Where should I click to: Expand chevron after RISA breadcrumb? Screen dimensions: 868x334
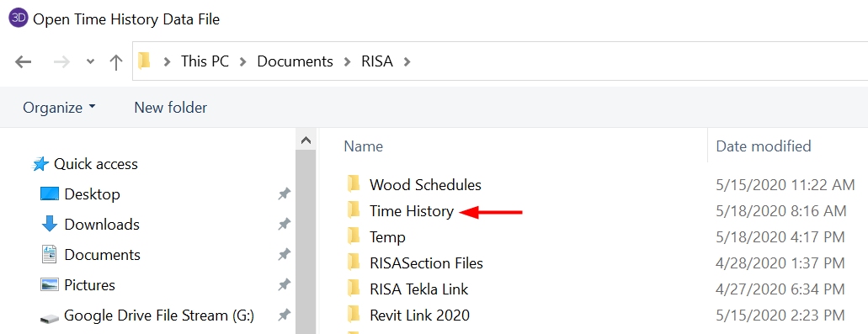(407, 62)
